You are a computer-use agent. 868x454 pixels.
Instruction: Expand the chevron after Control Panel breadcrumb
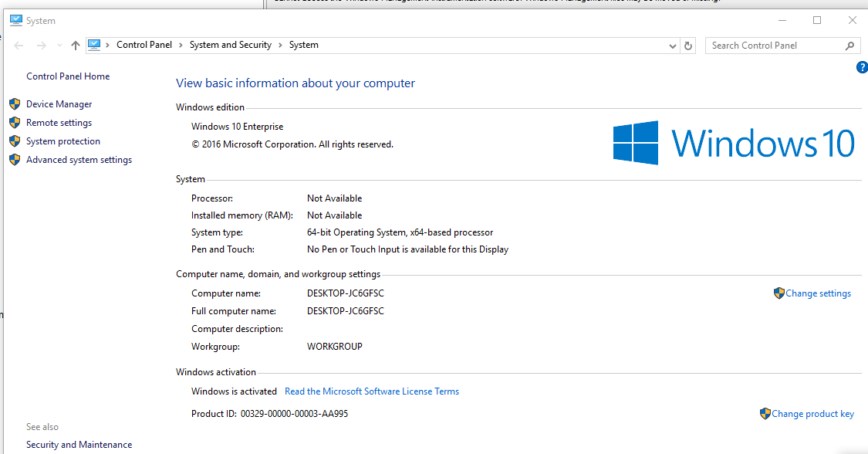pos(181,45)
